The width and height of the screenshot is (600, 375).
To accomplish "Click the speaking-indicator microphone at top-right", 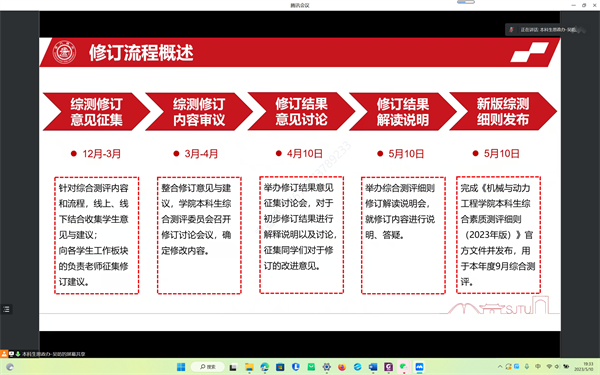I will tap(511, 29).
